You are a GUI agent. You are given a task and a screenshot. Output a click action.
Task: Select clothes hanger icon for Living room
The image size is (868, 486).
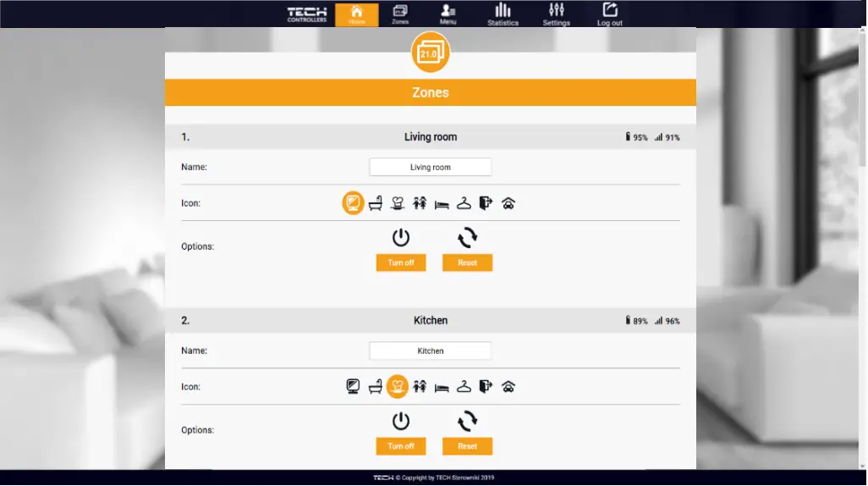click(x=464, y=203)
